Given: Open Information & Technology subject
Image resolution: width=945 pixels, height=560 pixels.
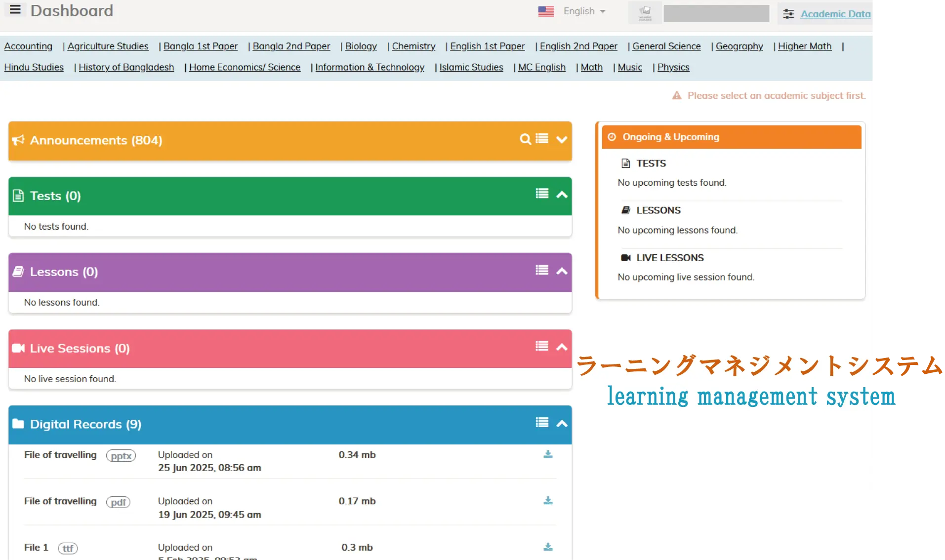Looking at the screenshot, I should (370, 67).
